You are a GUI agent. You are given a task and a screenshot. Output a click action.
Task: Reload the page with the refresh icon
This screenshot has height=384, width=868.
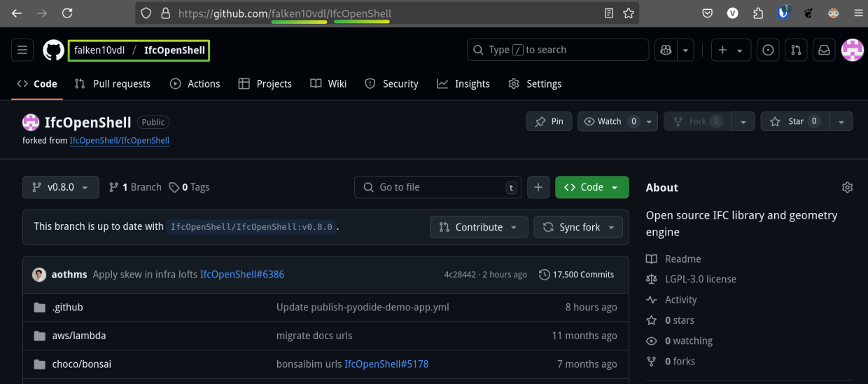coord(67,13)
